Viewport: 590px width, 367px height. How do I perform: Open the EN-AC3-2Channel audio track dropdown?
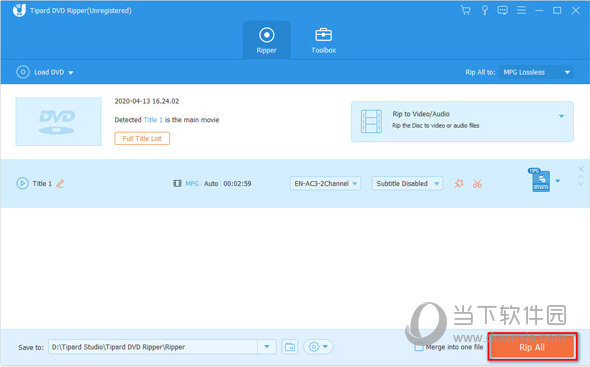point(325,183)
